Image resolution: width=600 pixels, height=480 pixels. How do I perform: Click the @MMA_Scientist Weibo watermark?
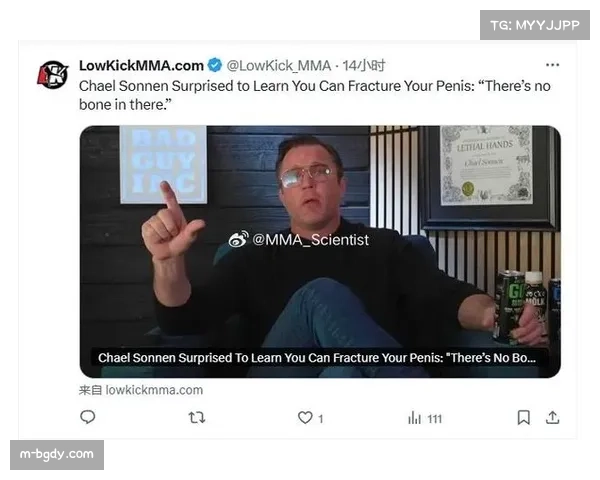[299, 240]
